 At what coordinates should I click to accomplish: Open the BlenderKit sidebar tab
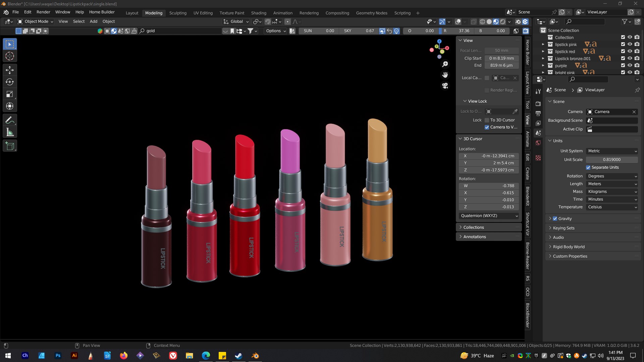(x=528, y=196)
